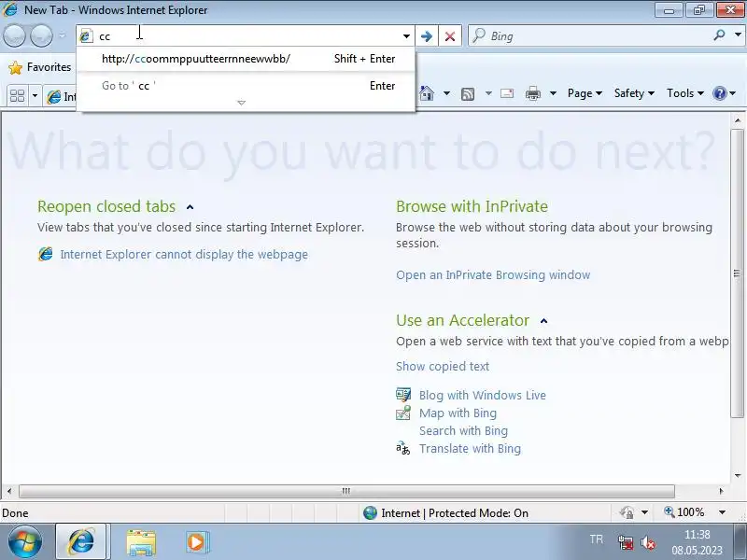
Task: Collapse the Reopen closed tabs section
Action: (x=190, y=206)
